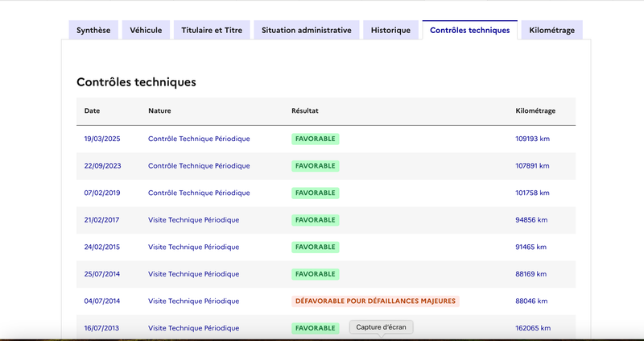Click the 21/02/2017 Visite Technique Périodique entry
Image resolution: width=644 pixels, height=341 pixels.
click(193, 220)
